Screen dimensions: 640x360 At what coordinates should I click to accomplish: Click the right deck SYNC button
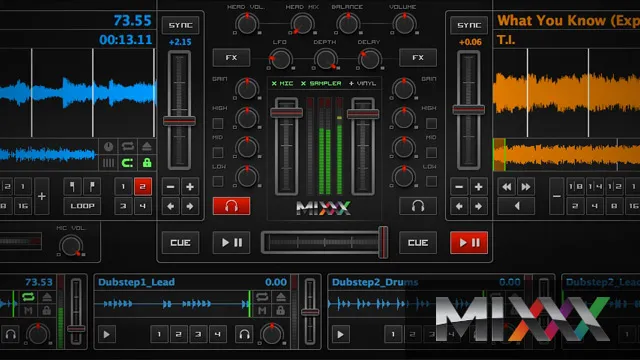pos(469,25)
